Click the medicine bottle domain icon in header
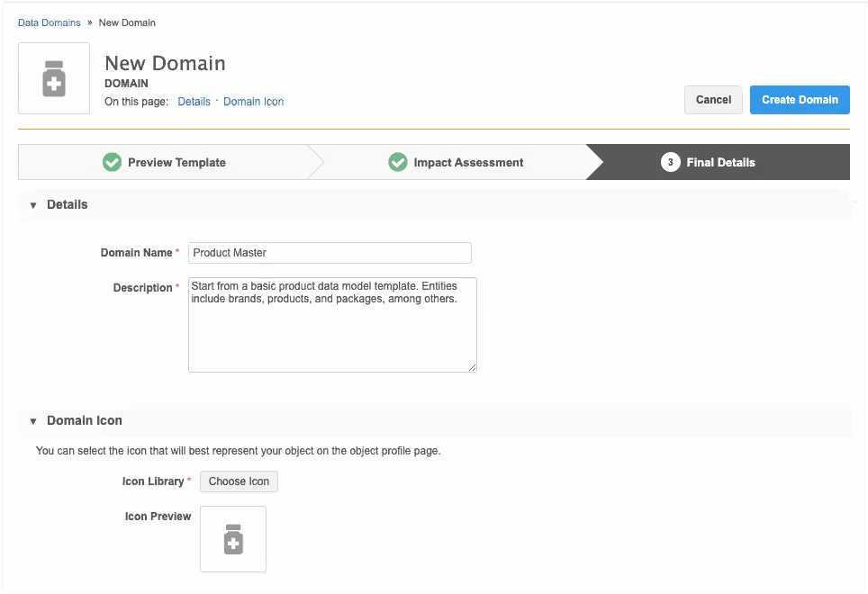868x594 pixels. click(54, 78)
